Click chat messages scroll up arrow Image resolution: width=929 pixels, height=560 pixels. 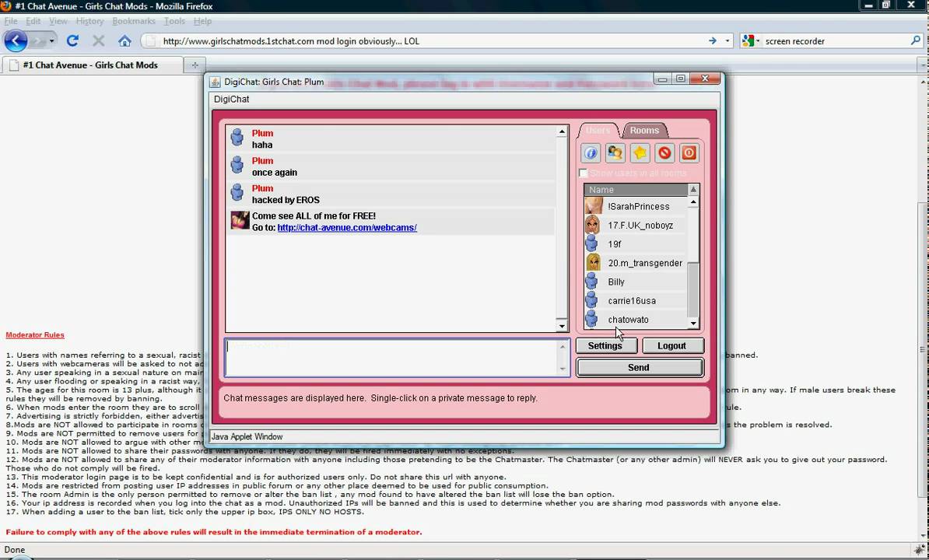[x=562, y=131]
